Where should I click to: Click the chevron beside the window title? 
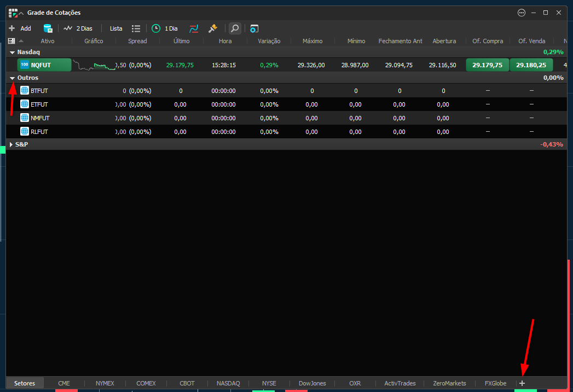click(x=21, y=13)
